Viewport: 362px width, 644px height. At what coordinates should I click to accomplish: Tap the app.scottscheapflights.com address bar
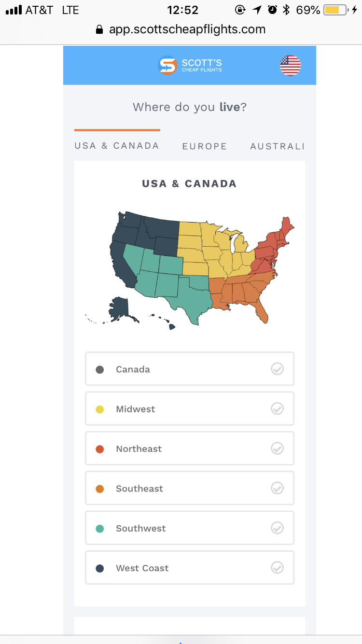click(x=187, y=29)
